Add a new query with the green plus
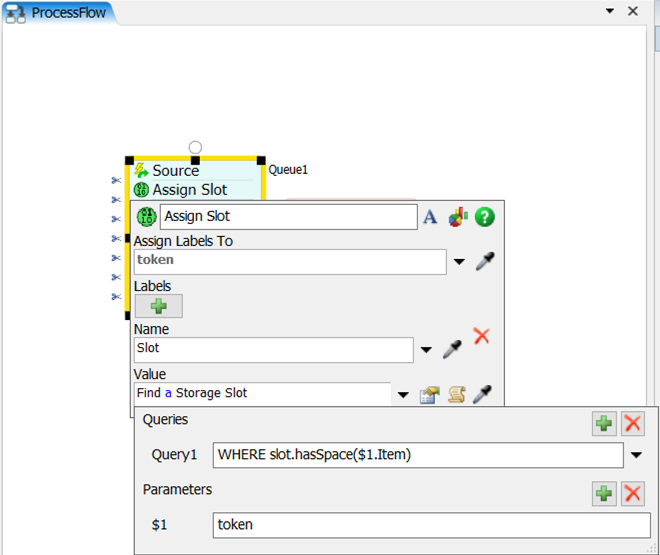 coord(604,423)
